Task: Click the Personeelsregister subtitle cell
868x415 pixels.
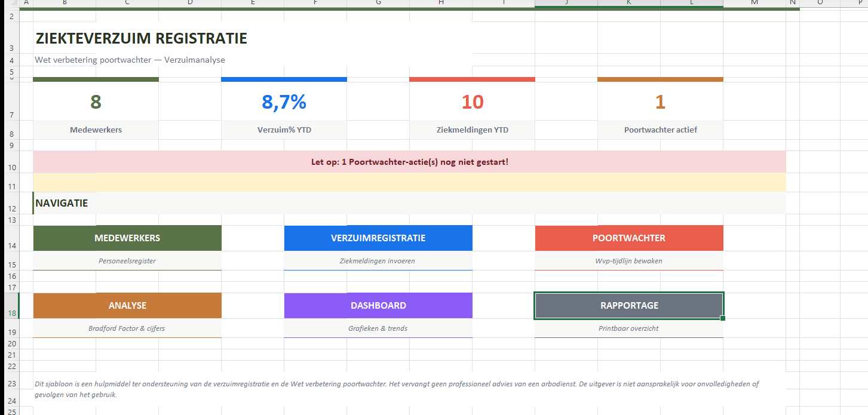Action: click(127, 261)
